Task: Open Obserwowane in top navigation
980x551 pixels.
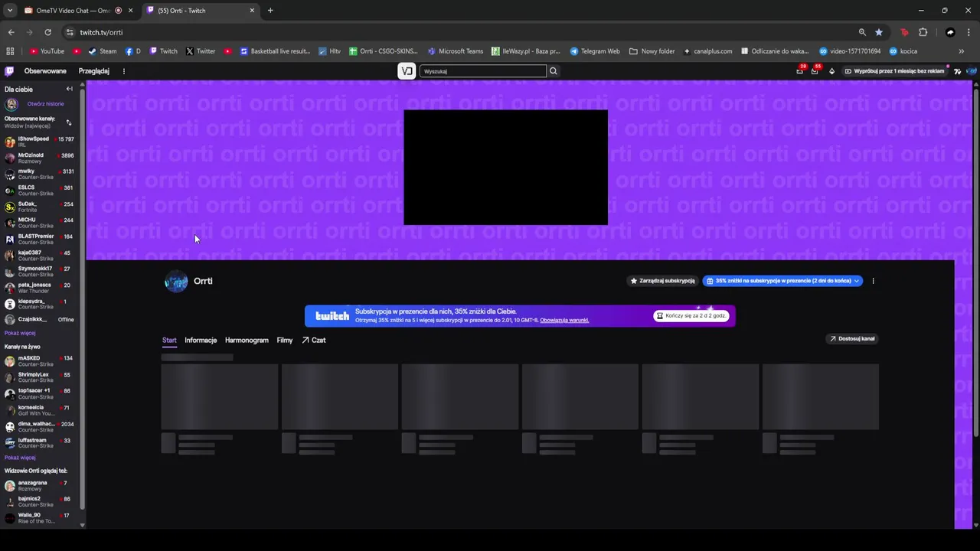Action: [45, 71]
